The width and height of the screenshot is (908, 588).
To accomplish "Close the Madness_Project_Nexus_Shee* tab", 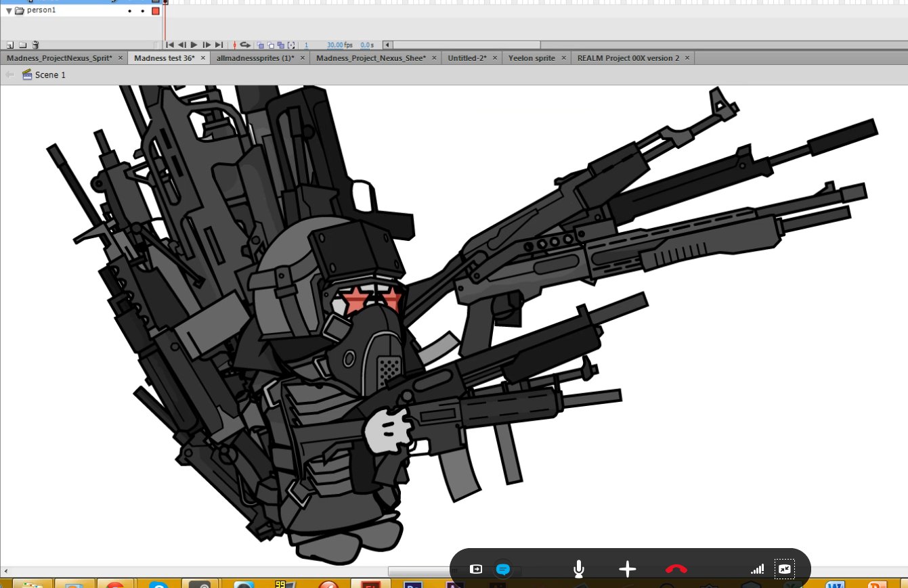I will (435, 58).
